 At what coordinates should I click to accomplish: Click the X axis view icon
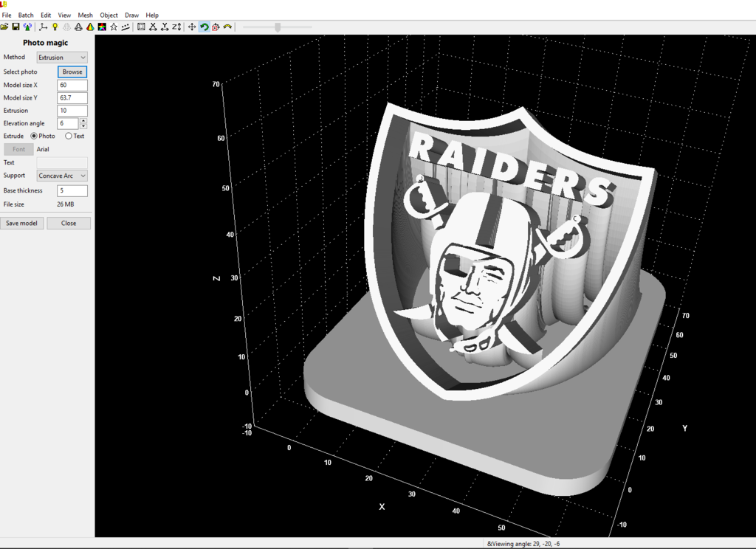coord(153,27)
